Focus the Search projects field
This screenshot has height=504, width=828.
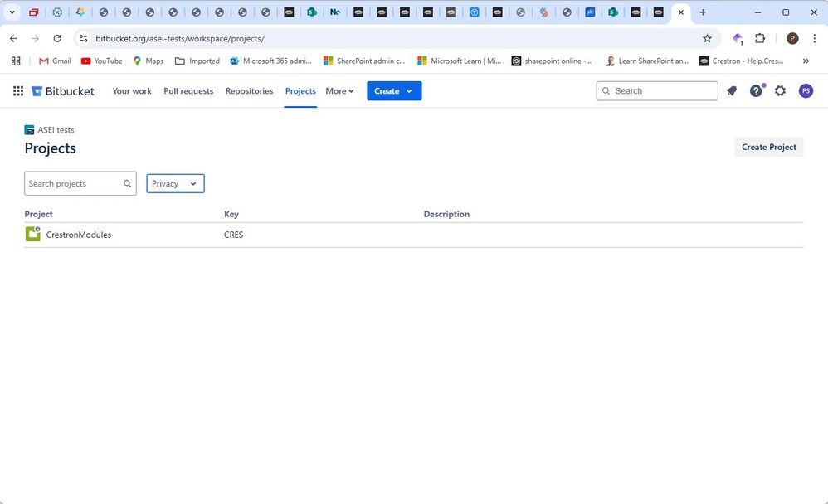(80, 184)
